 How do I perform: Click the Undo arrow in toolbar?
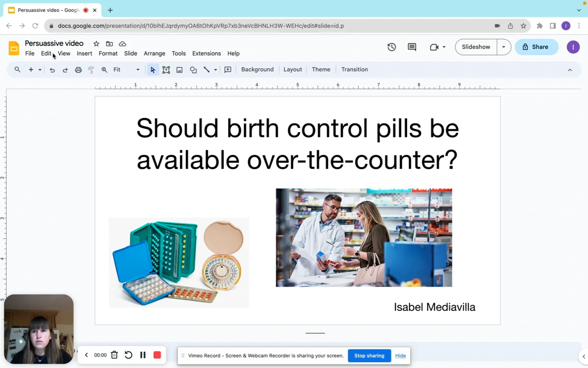coord(52,70)
